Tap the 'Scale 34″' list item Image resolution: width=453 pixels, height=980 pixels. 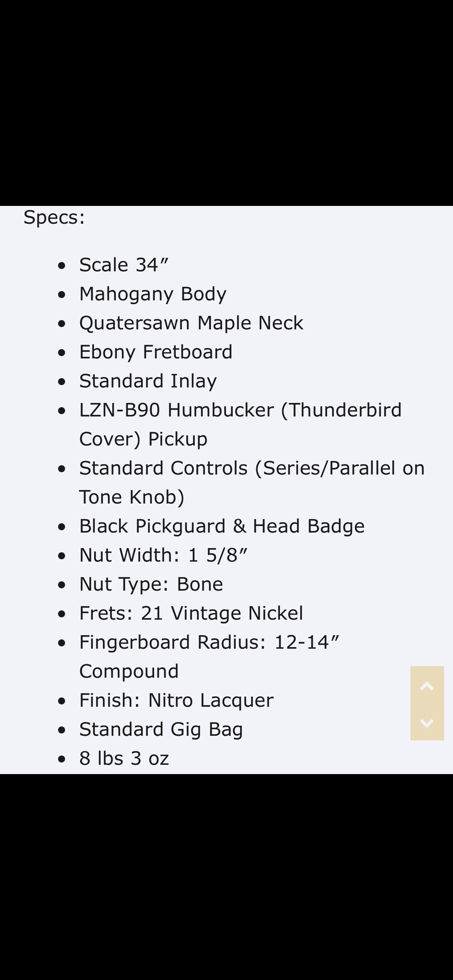pyautogui.click(x=124, y=265)
